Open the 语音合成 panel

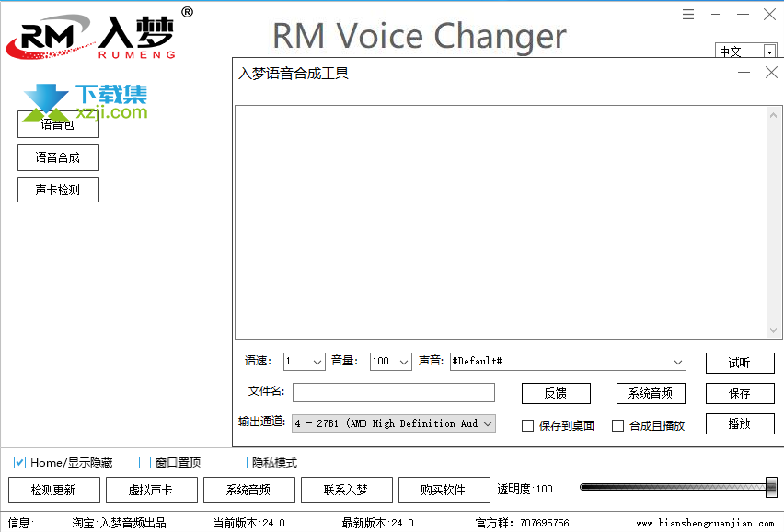[x=58, y=157]
